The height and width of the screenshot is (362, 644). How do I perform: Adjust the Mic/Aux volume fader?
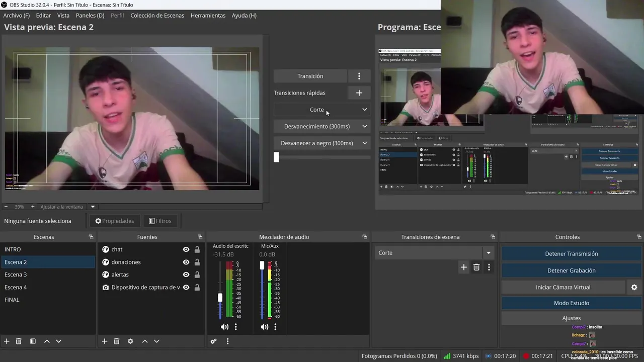pos(262,265)
